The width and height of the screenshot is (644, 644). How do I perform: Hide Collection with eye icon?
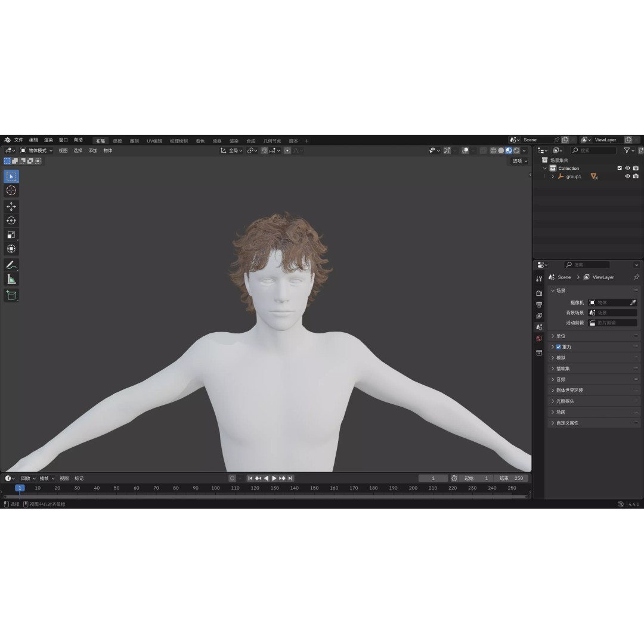(x=627, y=168)
